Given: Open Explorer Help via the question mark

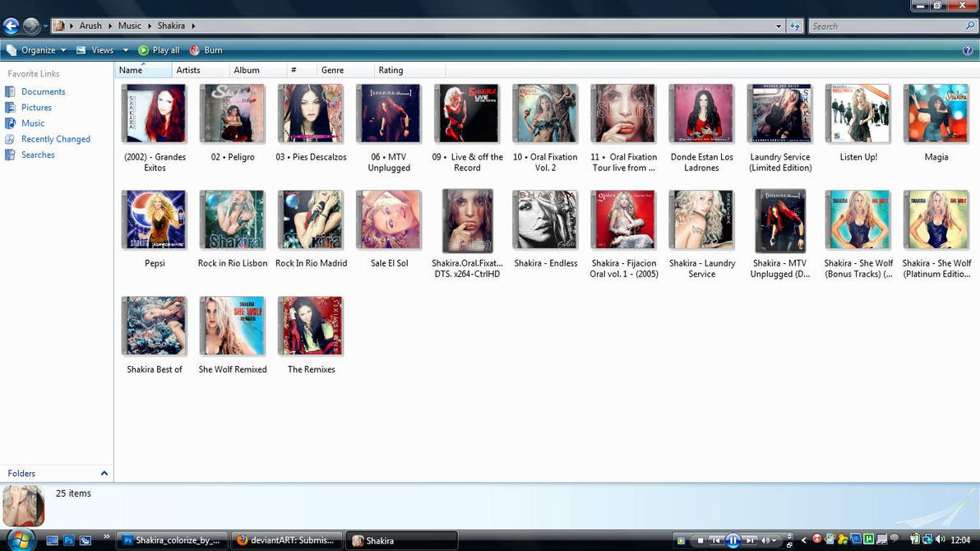Looking at the screenshot, I should (968, 50).
